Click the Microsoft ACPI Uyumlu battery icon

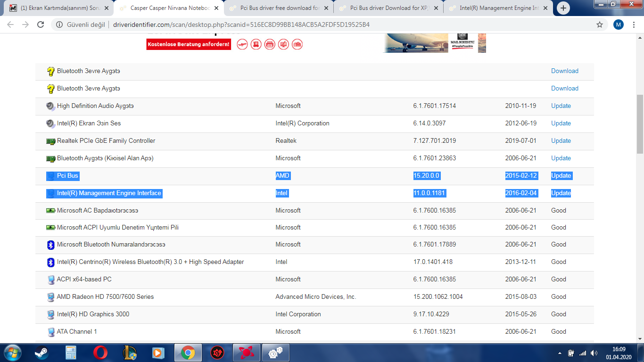pyautogui.click(x=51, y=228)
